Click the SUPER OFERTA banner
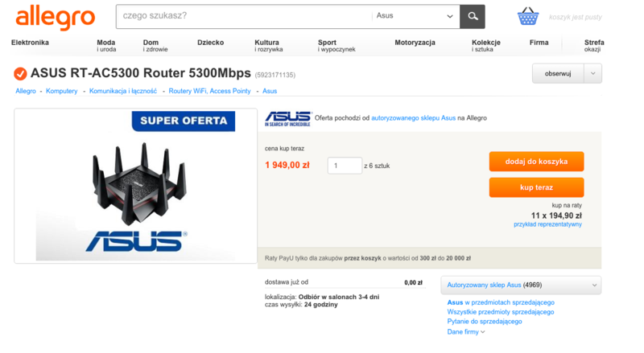Image resolution: width=644 pixels, height=353 pixels. tap(184, 121)
